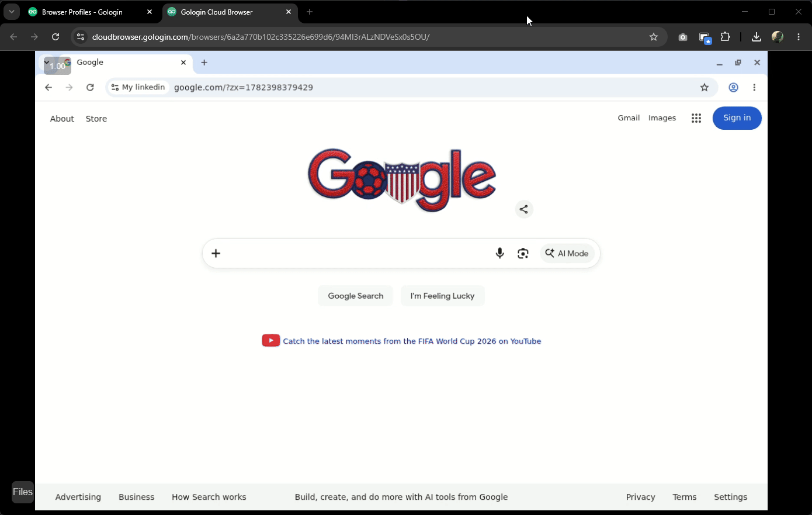Restore the inner cloud browser window
812x515 pixels.
point(738,63)
